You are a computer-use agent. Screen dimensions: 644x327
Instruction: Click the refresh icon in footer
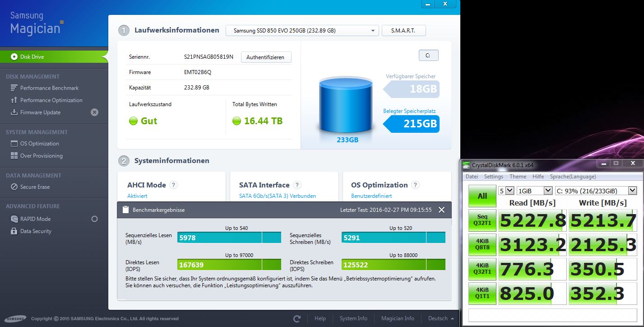[x=297, y=318]
